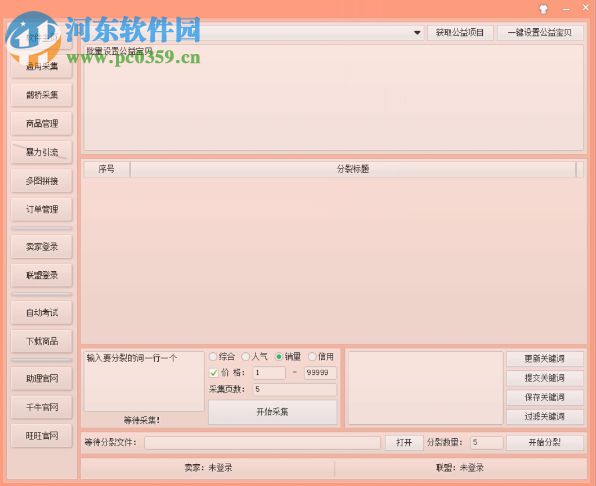Click the 等待采集! status label
Image resolution: width=596 pixels, height=486 pixels.
click(x=142, y=420)
